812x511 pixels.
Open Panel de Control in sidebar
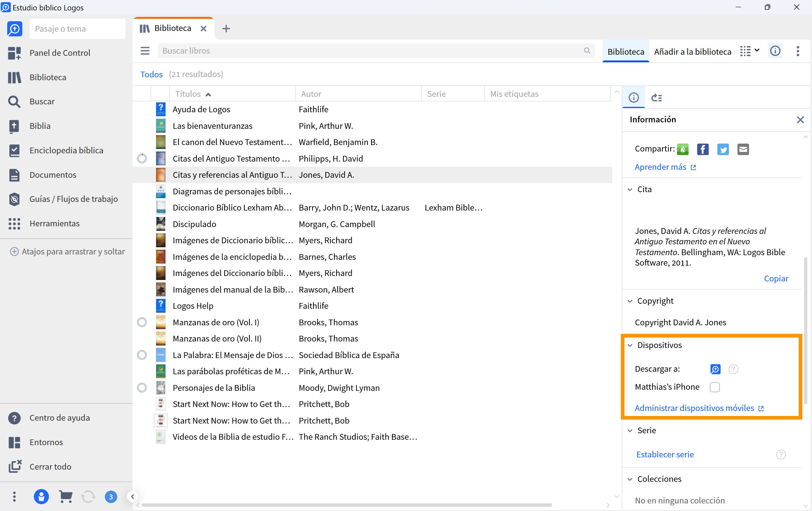pyautogui.click(x=49, y=53)
